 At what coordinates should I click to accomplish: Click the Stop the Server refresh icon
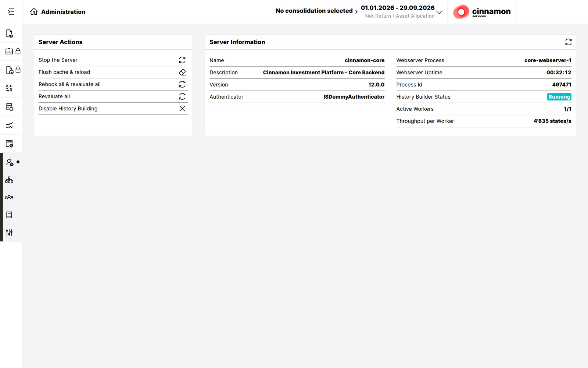pyautogui.click(x=182, y=60)
